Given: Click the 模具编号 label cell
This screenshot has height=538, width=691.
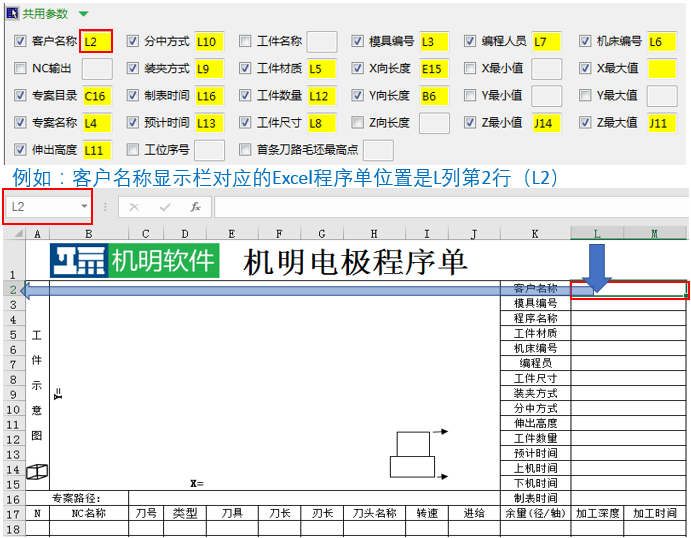Looking at the screenshot, I should pos(535,303).
